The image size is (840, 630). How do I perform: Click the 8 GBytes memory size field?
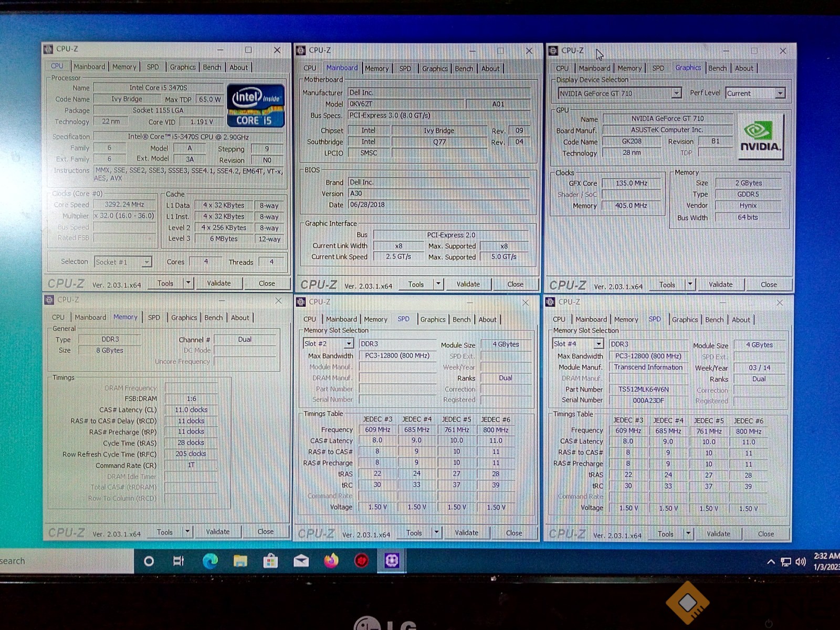(x=110, y=350)
